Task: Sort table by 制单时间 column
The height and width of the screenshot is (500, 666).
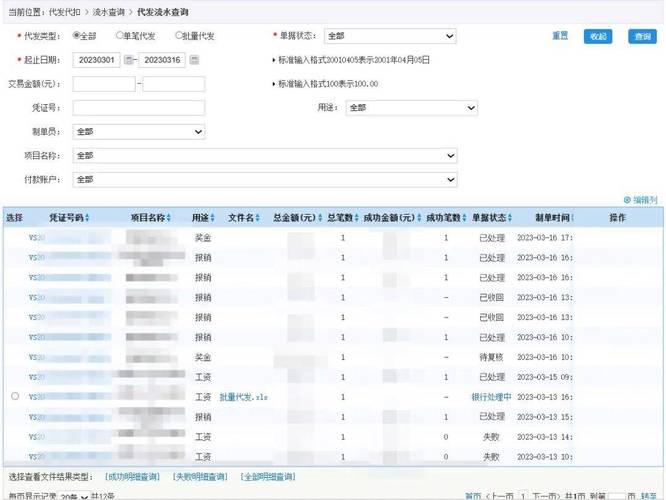Action: [x=572, y=218]
